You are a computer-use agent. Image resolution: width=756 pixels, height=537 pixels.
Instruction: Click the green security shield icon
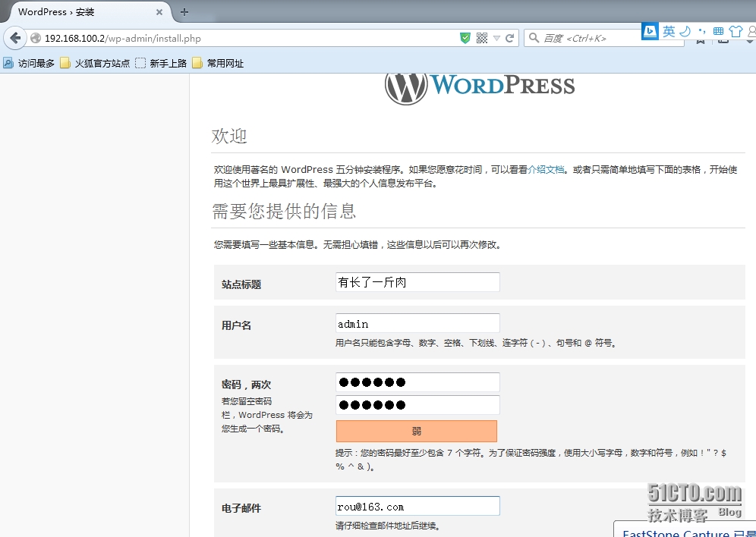(x=465, y=38)
